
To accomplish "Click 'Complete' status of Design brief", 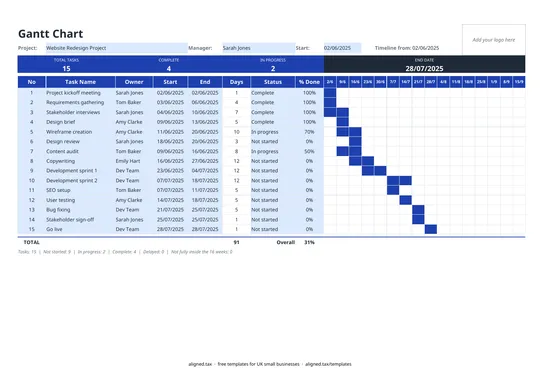I will [x=262, y=122].
